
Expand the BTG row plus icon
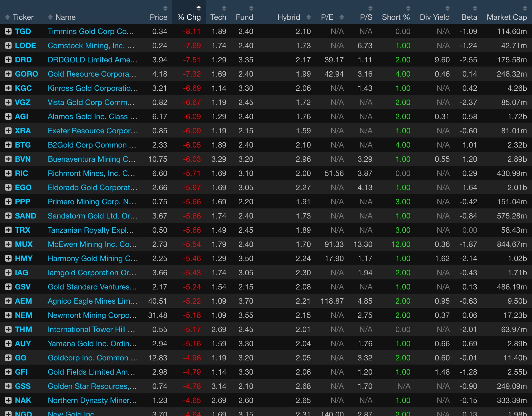click(8, 145)
